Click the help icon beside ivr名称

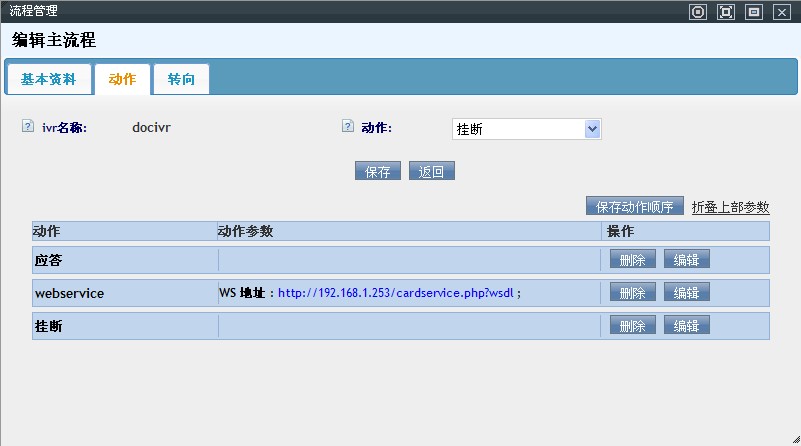pos(28,127)
